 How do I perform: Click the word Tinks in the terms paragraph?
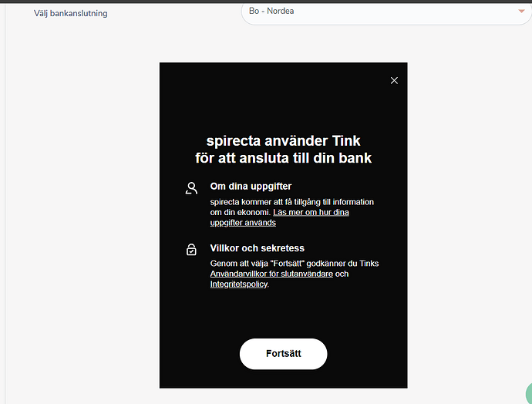369,263
